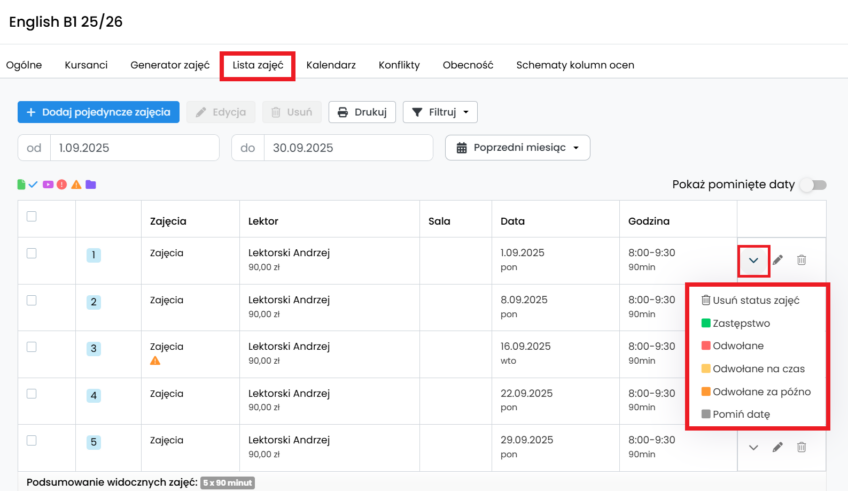Switch to the Kalendarz tab

point(331,65)
